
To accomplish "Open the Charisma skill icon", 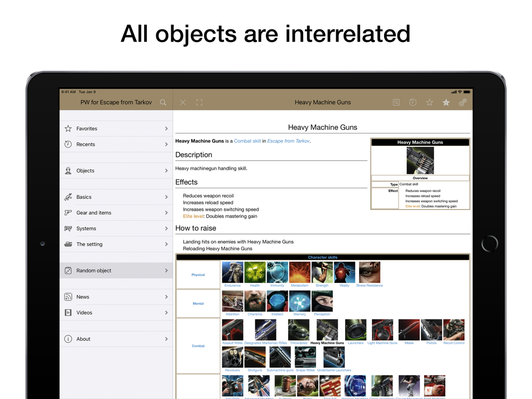I will coord(255,301).
